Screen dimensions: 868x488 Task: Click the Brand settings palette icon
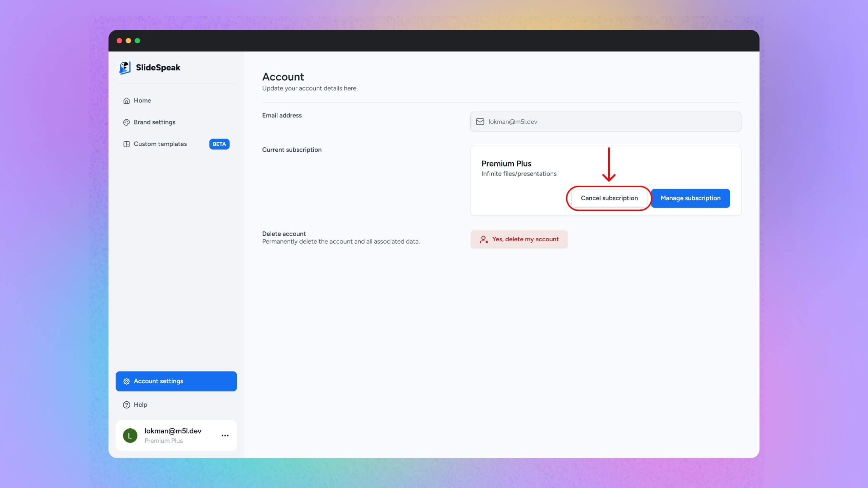tap(126, 122)
